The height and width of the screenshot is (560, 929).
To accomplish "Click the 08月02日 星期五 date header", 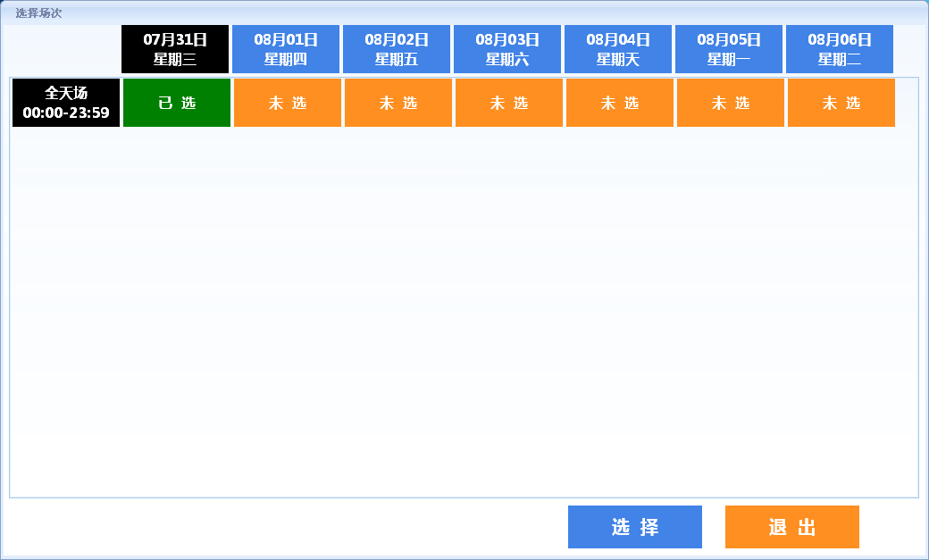I will pyautogui.click(x=397, y=49).
